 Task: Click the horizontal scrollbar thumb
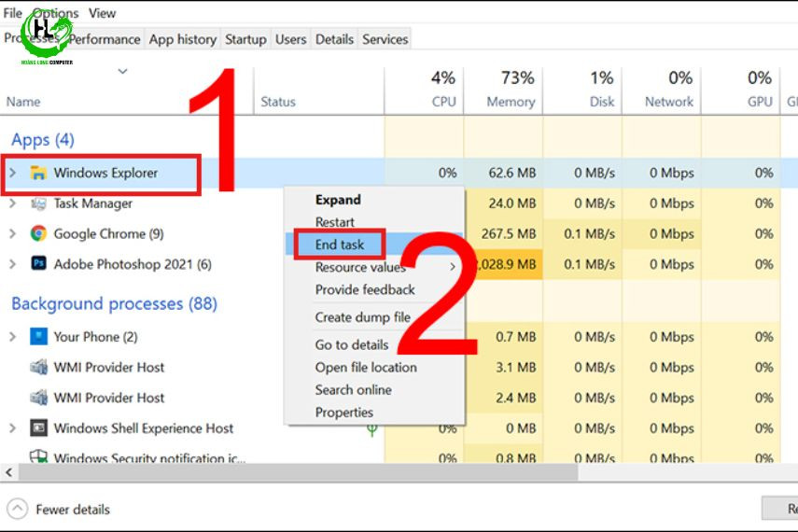tap(299, 472)
